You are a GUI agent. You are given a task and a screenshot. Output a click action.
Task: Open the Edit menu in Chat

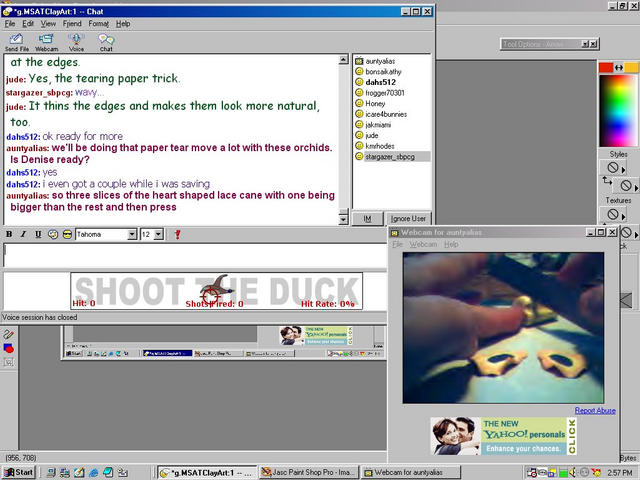pos(28,24)
